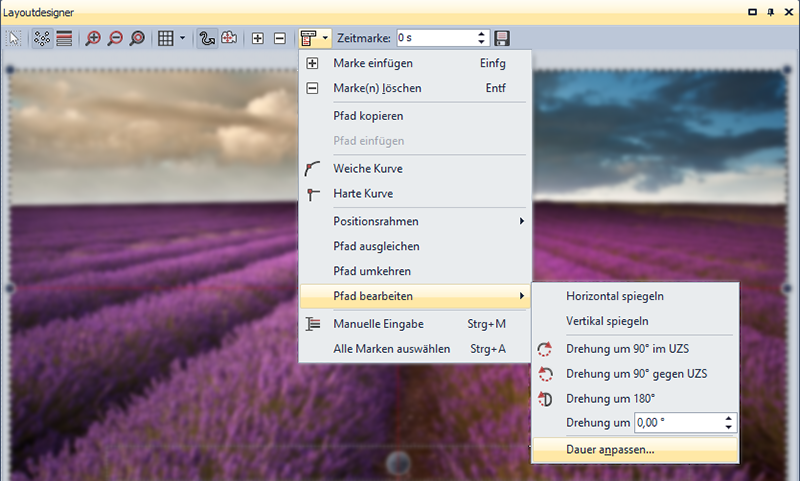Open Manuelle Eingabe

coord(415,324)
